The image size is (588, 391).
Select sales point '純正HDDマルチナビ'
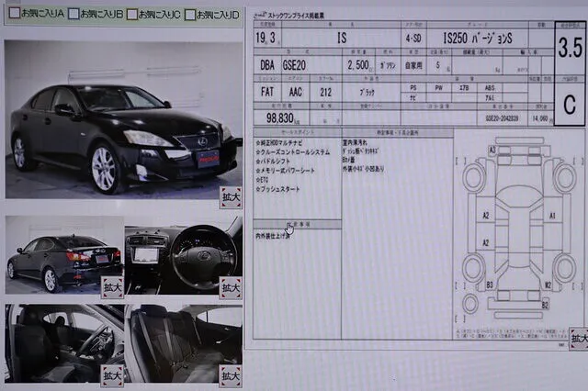coord(279,142)
